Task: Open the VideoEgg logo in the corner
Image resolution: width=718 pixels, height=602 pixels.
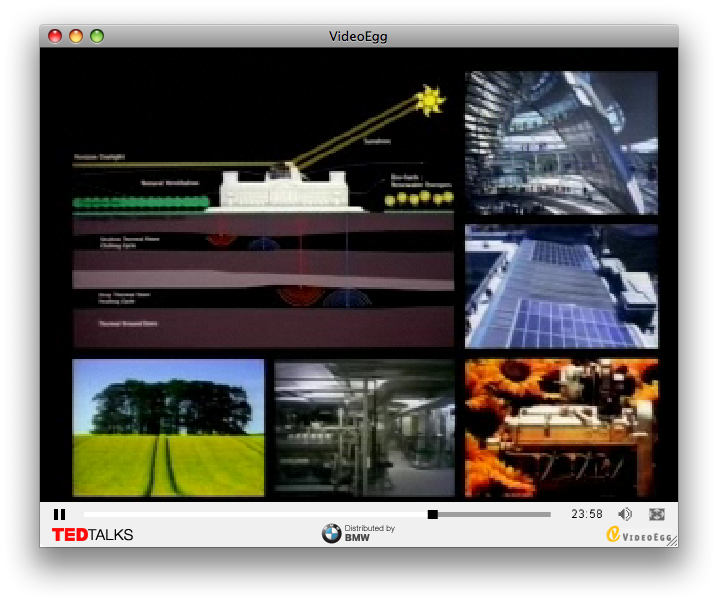Action: pos(638,535)
